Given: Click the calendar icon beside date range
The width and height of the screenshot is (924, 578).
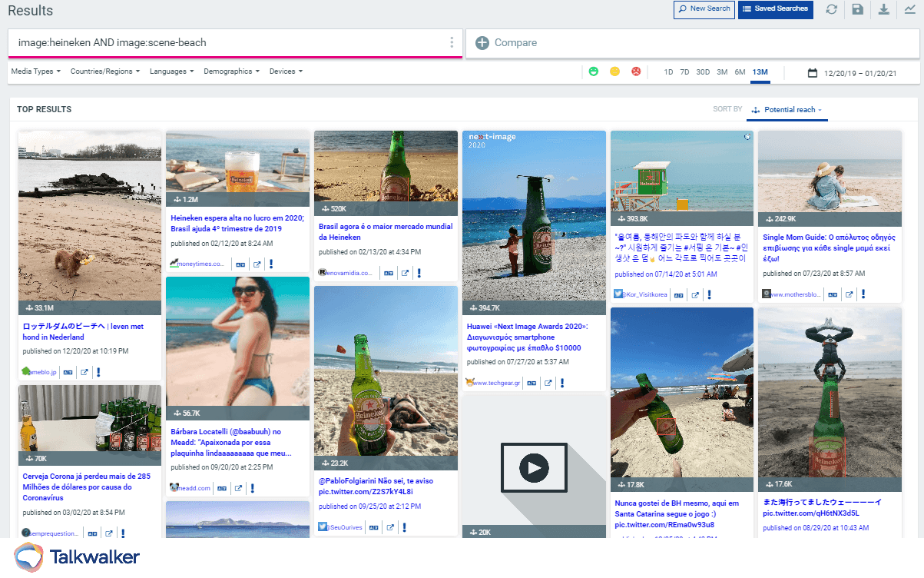Looking at the screenshot, I should (813, 73).
